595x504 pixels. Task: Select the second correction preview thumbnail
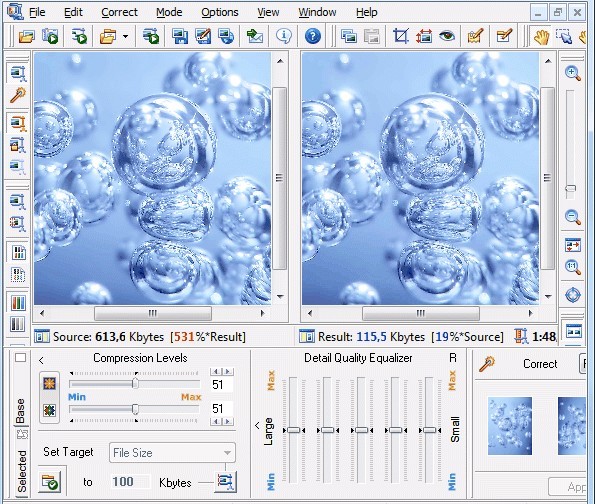572,426
